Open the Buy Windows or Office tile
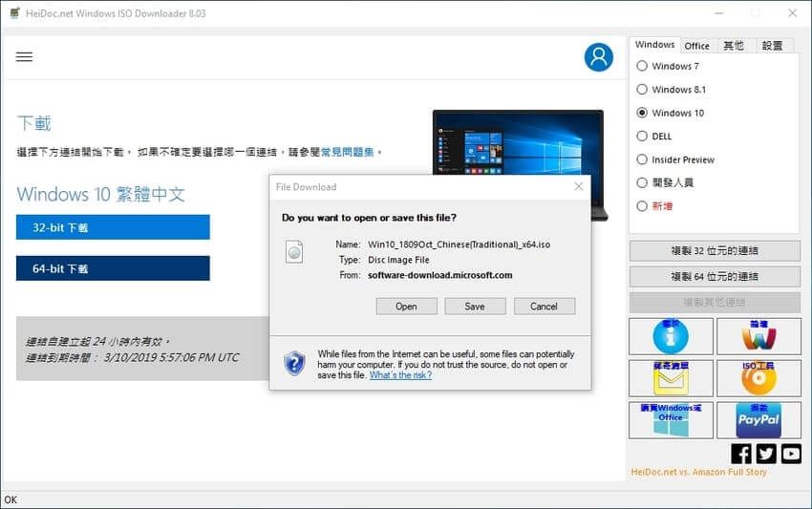812x509 pixels. pos(671,420)
